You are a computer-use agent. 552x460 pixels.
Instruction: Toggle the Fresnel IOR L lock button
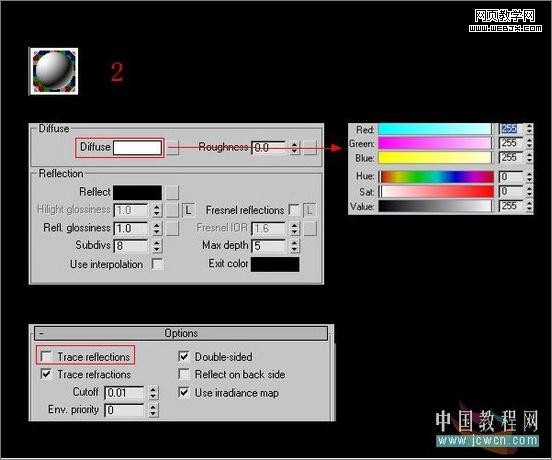click(x=309, y=210)
